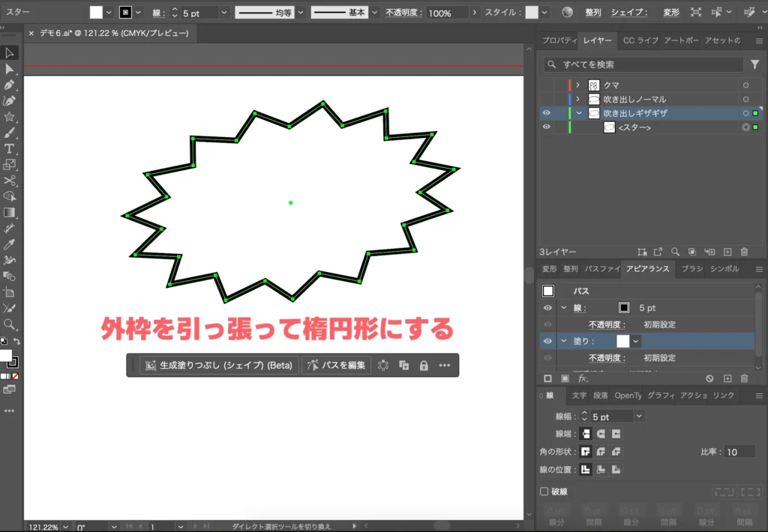This screenshot has width=768, height=532.
Task: Click the white fill swatch in the Appearance panel
Action: 622,341
